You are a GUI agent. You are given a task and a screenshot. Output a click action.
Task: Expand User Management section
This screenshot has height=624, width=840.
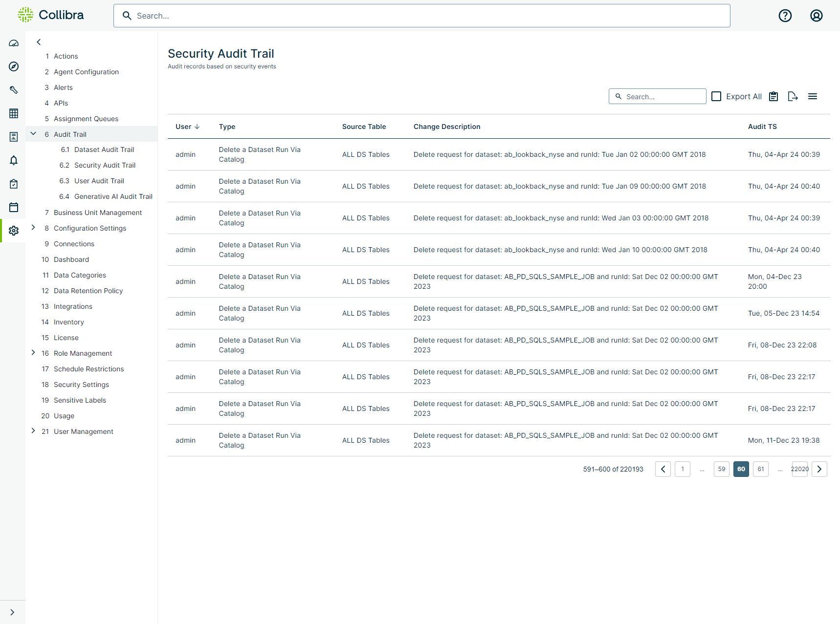coord(33,430)
